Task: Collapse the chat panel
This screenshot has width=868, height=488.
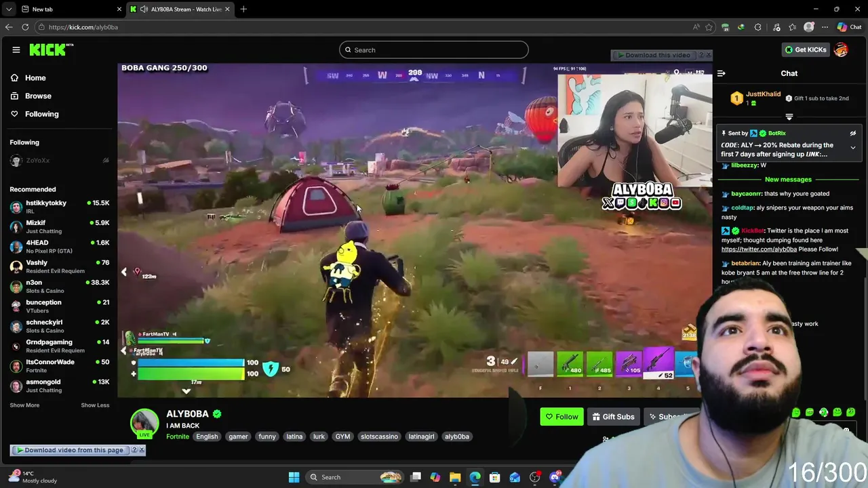Action: tap(722, 73)
